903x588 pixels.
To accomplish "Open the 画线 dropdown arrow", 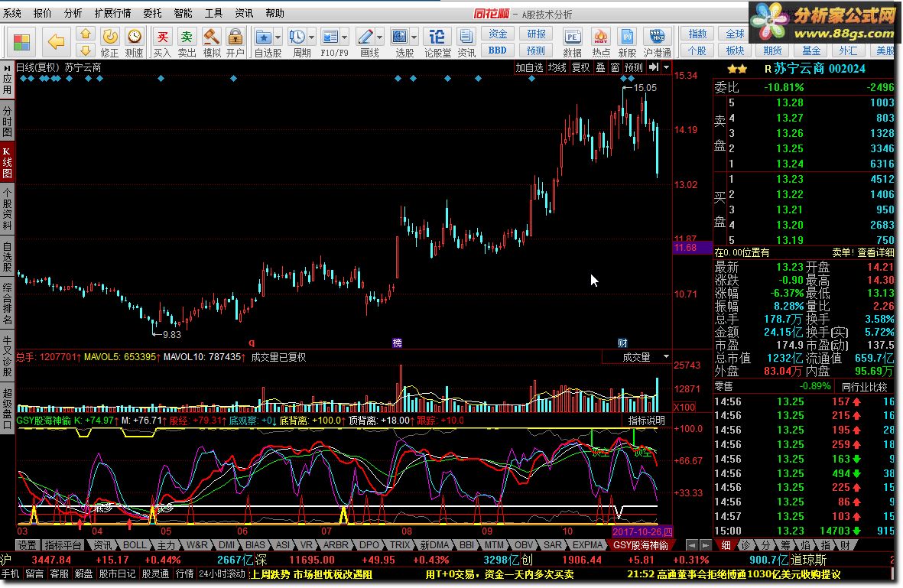I will (x=380, y=37).
